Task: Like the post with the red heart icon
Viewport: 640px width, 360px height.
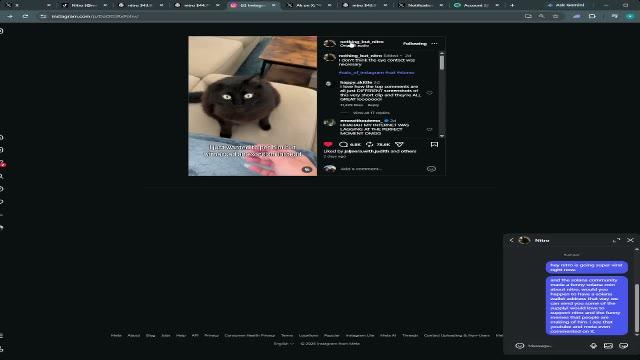Action: [328, 144]
